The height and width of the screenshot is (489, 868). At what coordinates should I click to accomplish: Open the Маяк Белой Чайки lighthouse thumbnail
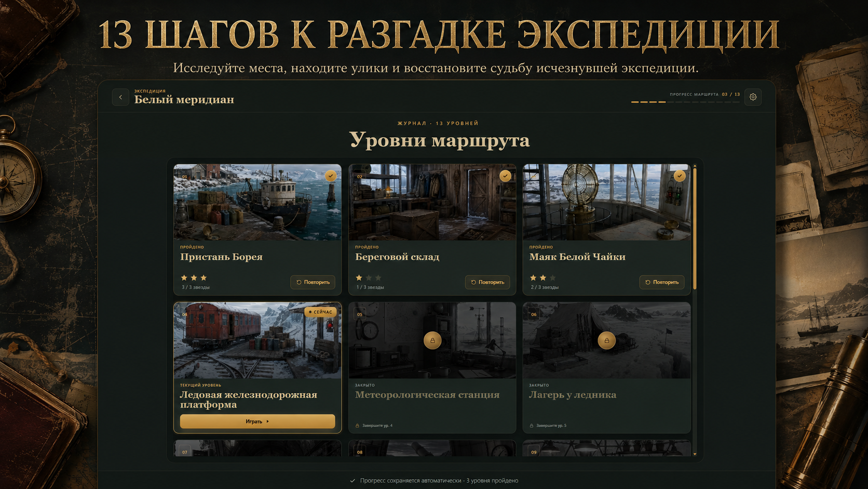(606, 202)
